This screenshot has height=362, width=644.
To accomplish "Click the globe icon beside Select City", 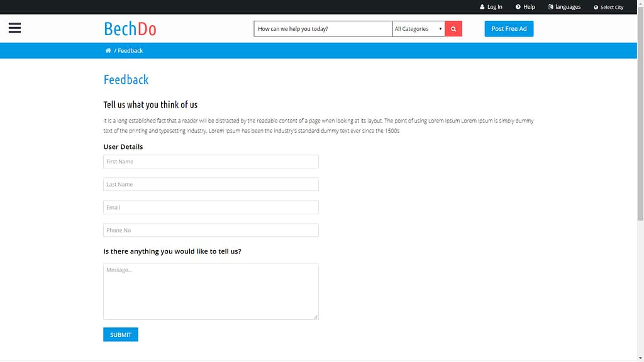I will point(596,7).
